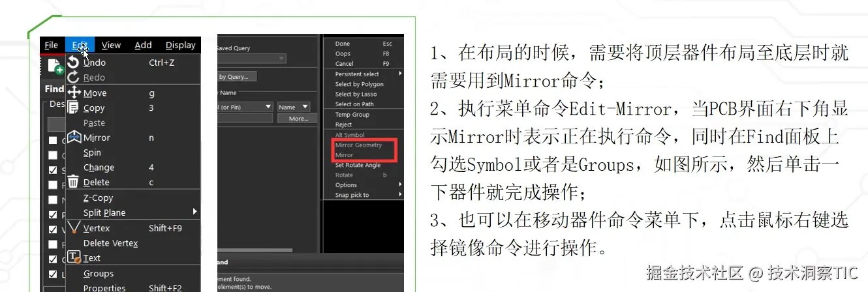Enable the checkbox beside letter N
This screenshot has width=868, height=292.
click(53, 199)
